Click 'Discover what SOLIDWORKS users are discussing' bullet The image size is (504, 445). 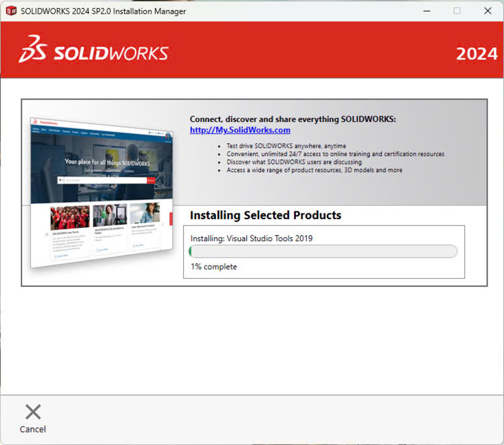(294, 162)
